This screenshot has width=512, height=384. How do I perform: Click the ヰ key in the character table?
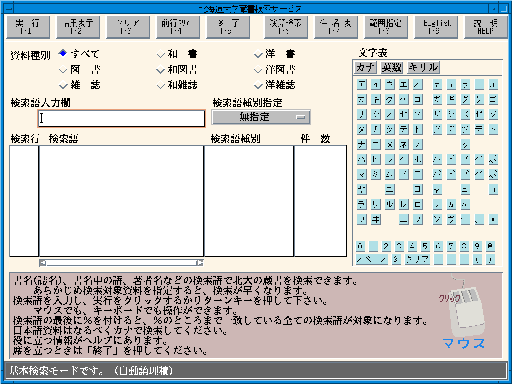tap(376, 219)
